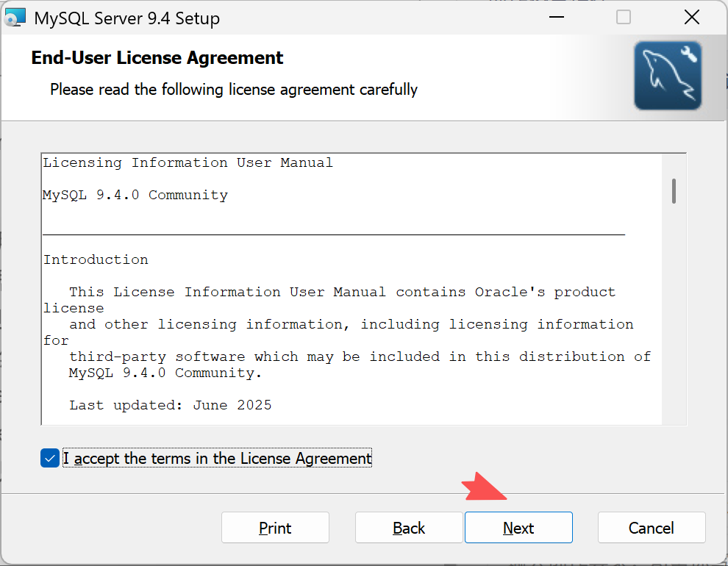Click the 'Last updated: June 2025' line
Image resolution: width=728 pixels, height=566 pixels.
[171, 405]
